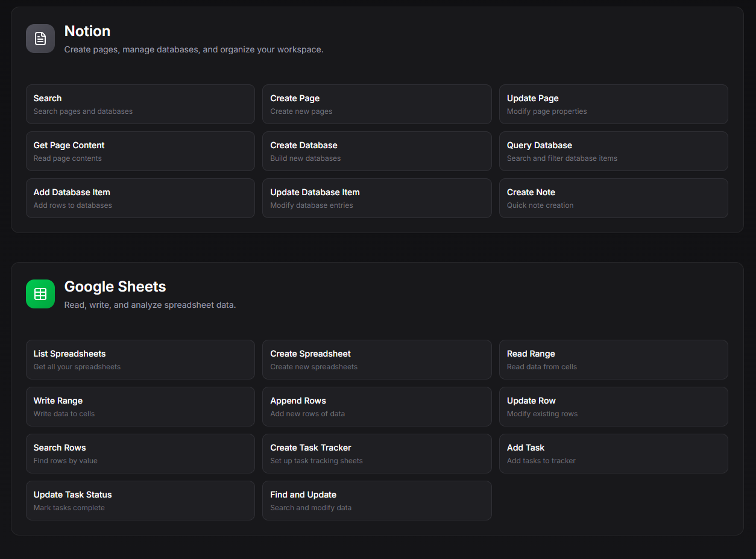
Task: Open the Notion Search action card
Action: (x=140, y=104)
